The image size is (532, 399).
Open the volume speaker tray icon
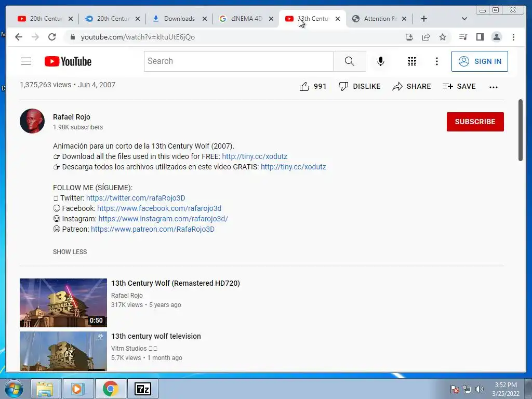(x=479, y=389)
